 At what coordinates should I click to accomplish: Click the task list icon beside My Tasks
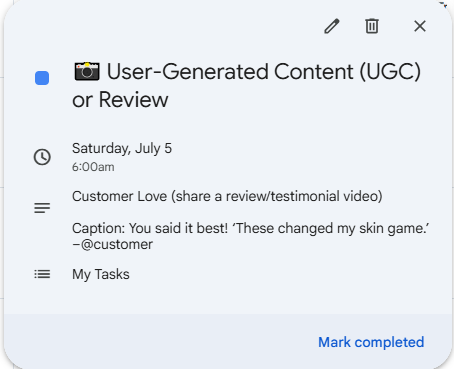(x=42, y=274)
